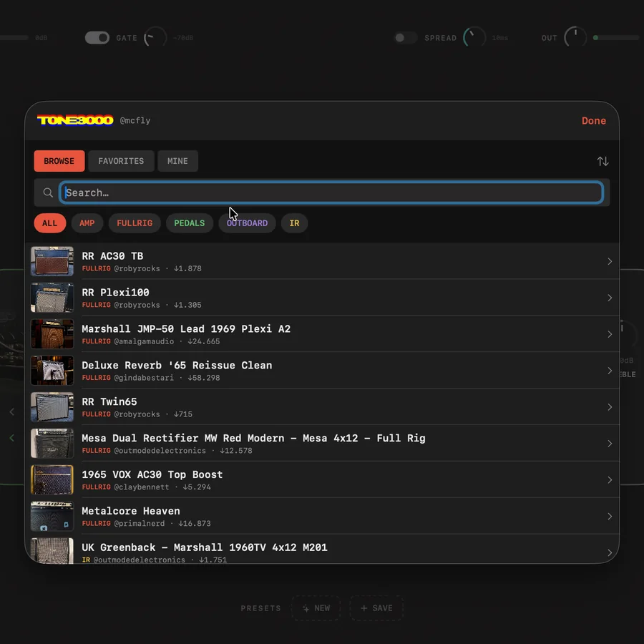Open the BROWSE tab

pos(59,161)
